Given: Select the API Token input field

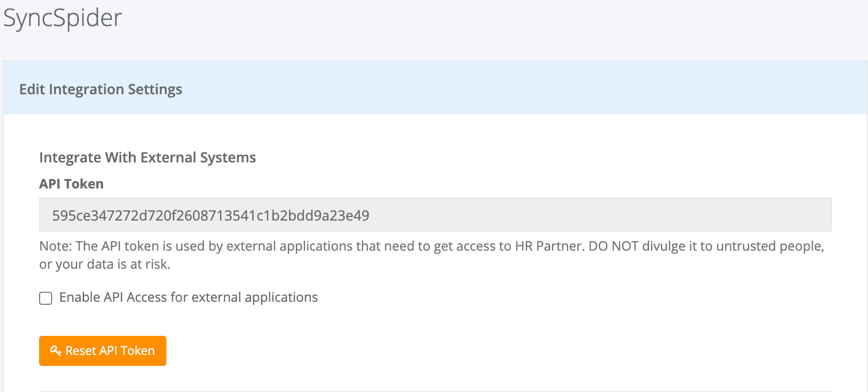Looking at the screenshot, I should coord(435,215).
